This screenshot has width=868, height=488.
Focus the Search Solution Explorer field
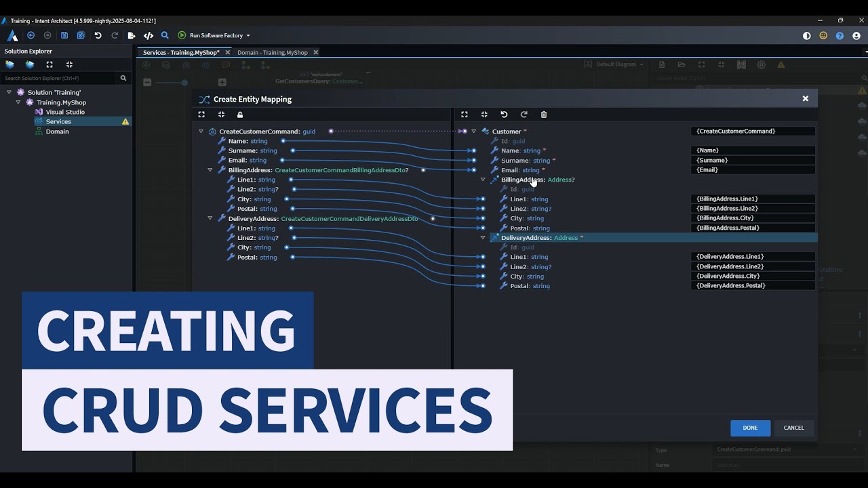[60, 78]
